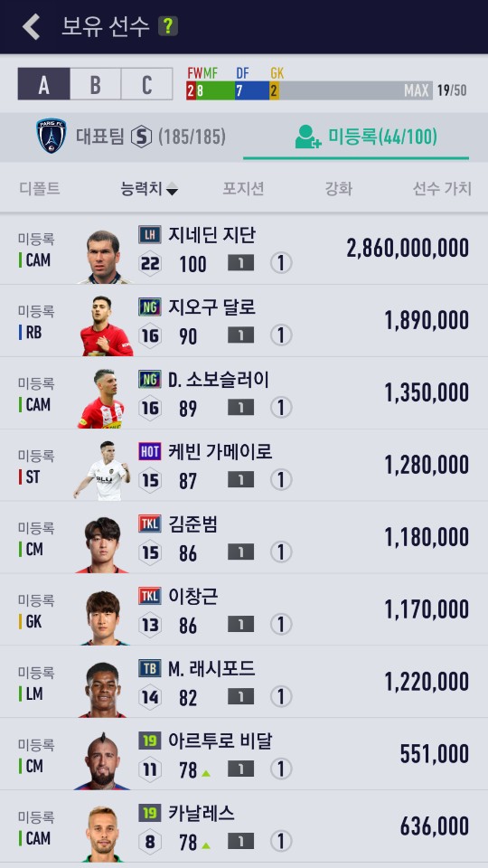
Task: Open the green question mark help icon
Action: [x=168, y=26]
